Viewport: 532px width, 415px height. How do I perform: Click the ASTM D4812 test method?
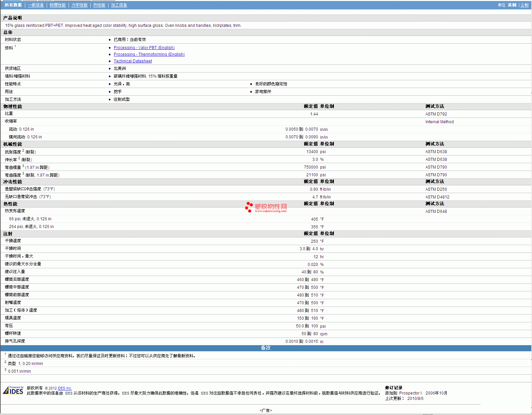tap(437, 197)
